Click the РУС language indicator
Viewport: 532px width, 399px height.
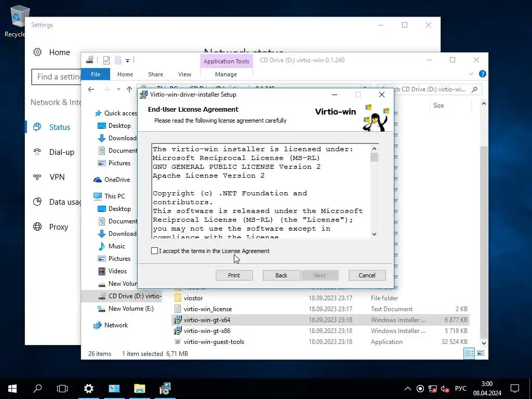pyautogui.click(x=461, y=389)
